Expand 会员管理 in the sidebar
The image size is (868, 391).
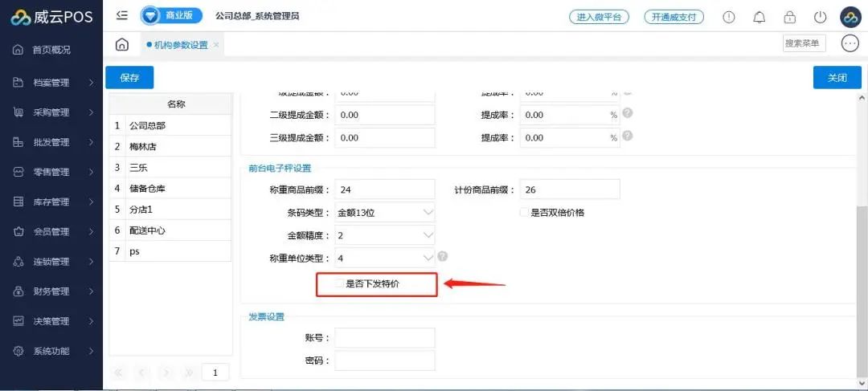pos(51,232)
